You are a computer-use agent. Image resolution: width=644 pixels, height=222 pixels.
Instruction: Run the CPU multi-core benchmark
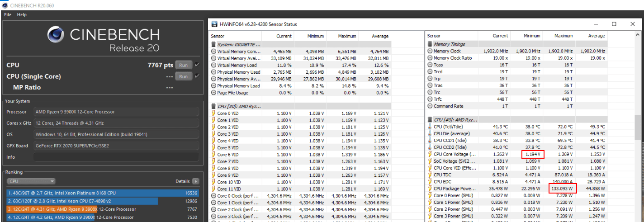[x=183, y=65]
